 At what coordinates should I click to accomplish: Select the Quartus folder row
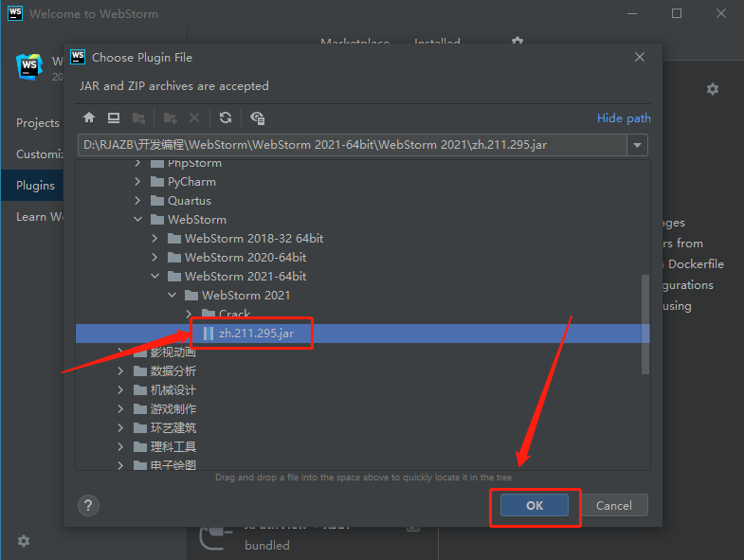[362, 201]
